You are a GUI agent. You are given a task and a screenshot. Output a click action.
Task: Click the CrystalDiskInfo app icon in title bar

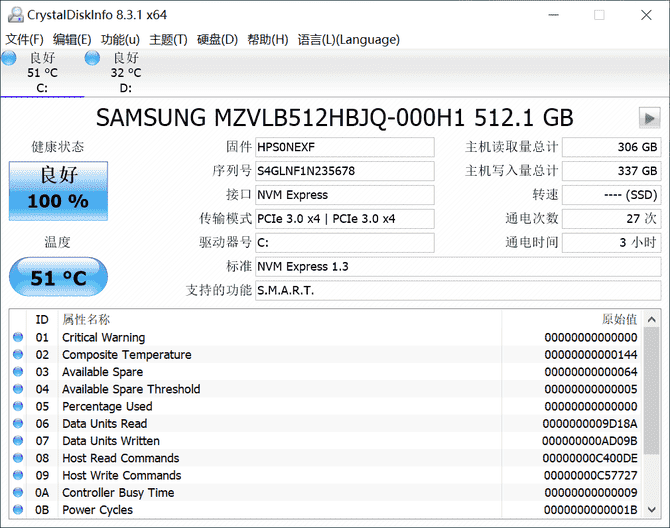coord(15,15)
